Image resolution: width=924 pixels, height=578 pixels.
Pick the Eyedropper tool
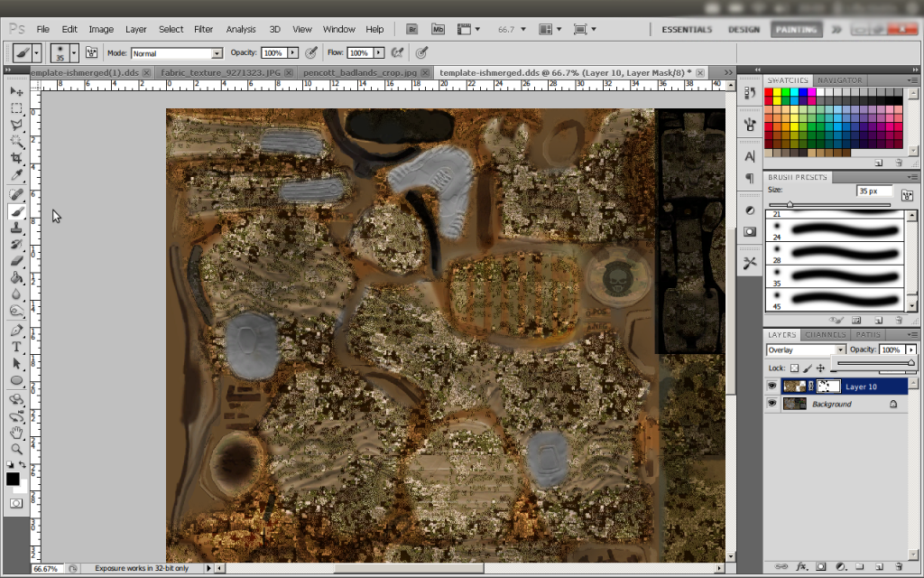(16, 175)
